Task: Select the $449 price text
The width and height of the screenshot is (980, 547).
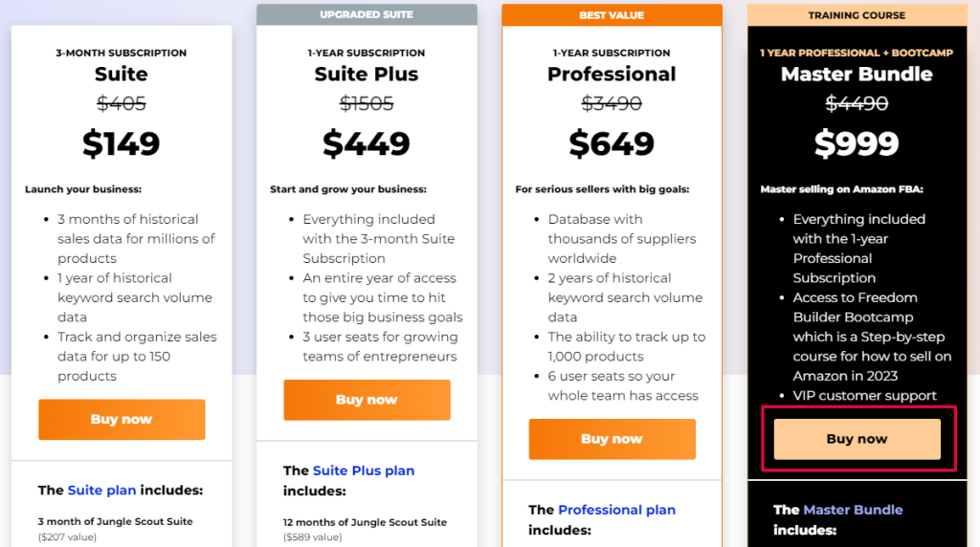Action: [x=367, y=143]
